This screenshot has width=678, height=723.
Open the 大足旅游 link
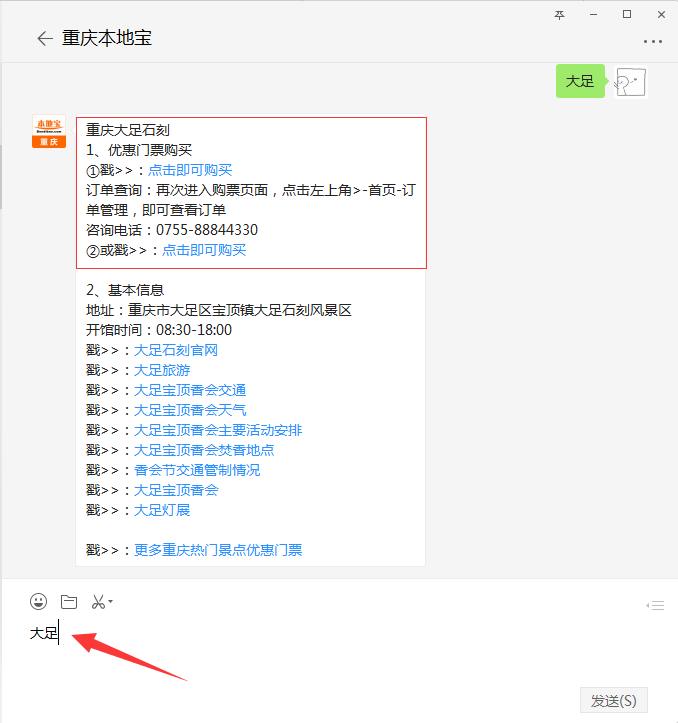[162, 370]
